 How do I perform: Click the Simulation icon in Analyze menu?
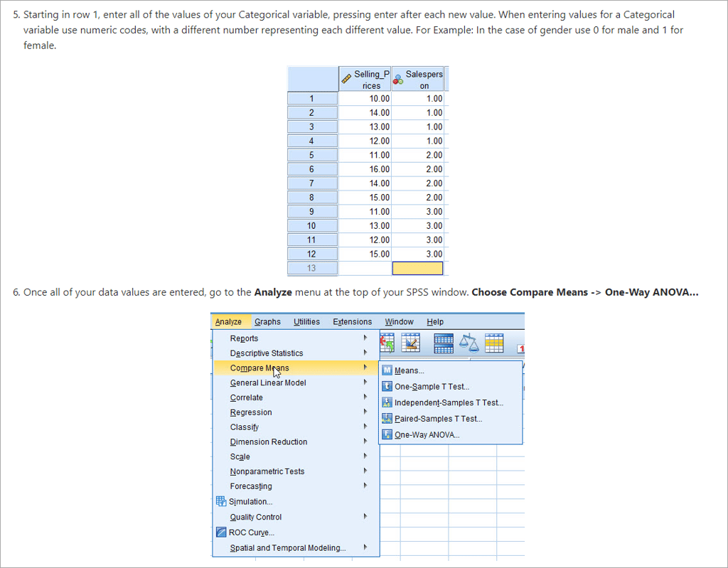pos(221,501)
